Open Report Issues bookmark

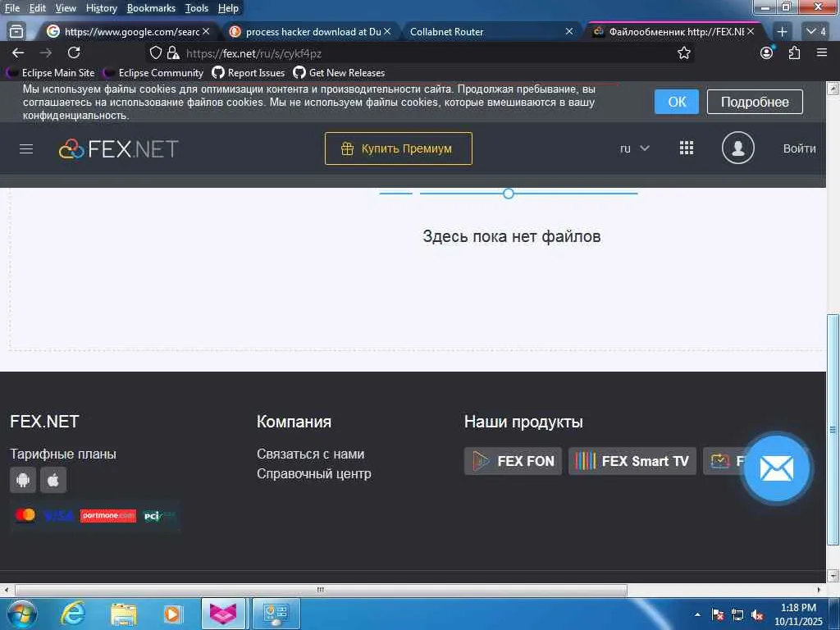[249, 73]
